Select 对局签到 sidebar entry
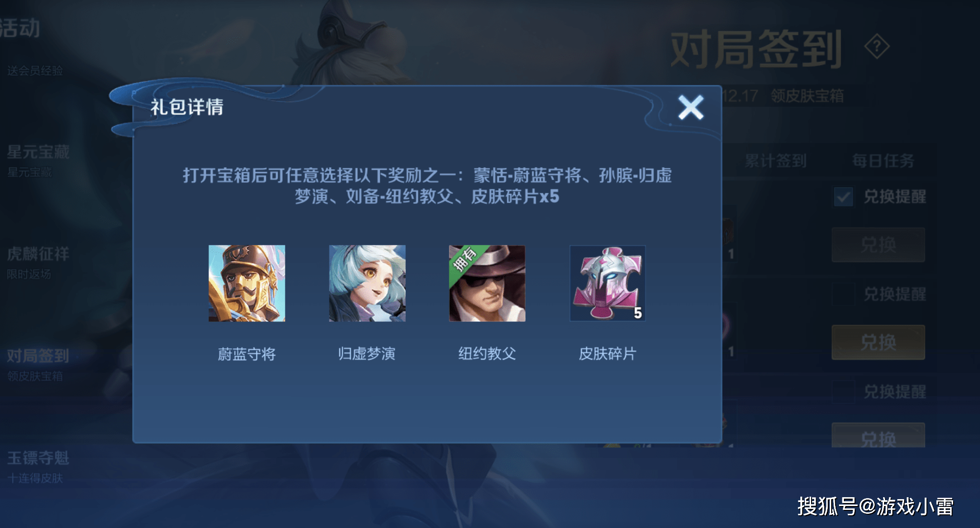The height and width of the screenshot is (528, 980). coord(38,365)
